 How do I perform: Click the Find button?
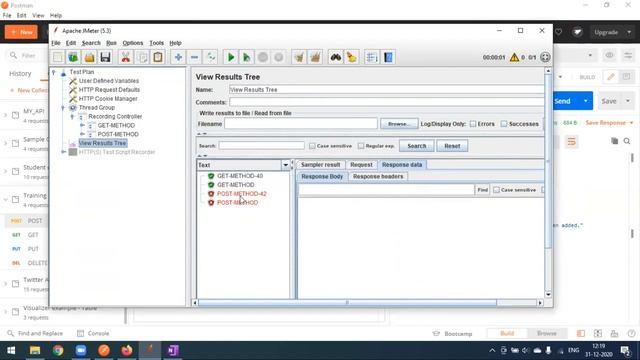(x=482, y=190)
